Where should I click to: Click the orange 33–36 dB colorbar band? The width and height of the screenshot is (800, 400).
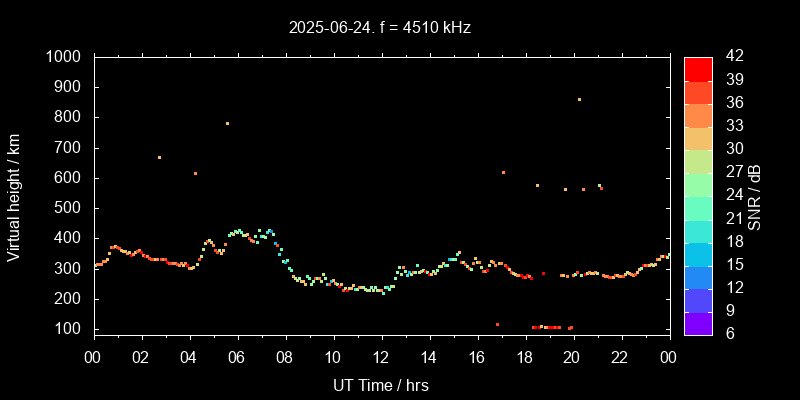(x=698, y=115)
